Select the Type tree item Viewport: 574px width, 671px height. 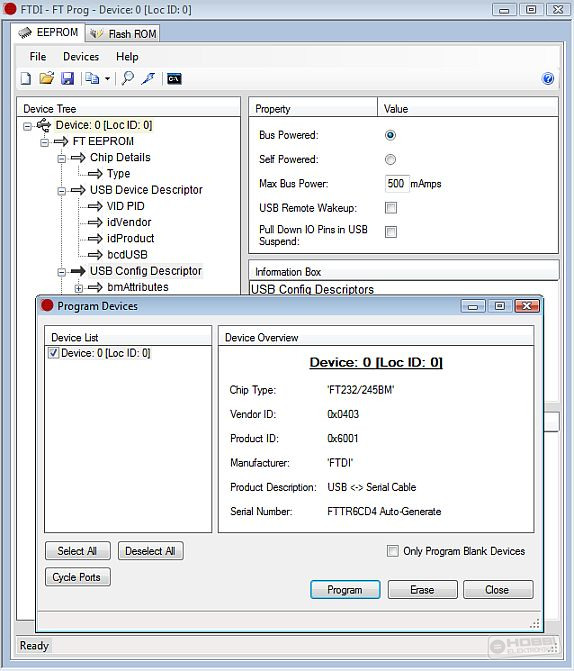pyautogui.click(x=118, y=174)
